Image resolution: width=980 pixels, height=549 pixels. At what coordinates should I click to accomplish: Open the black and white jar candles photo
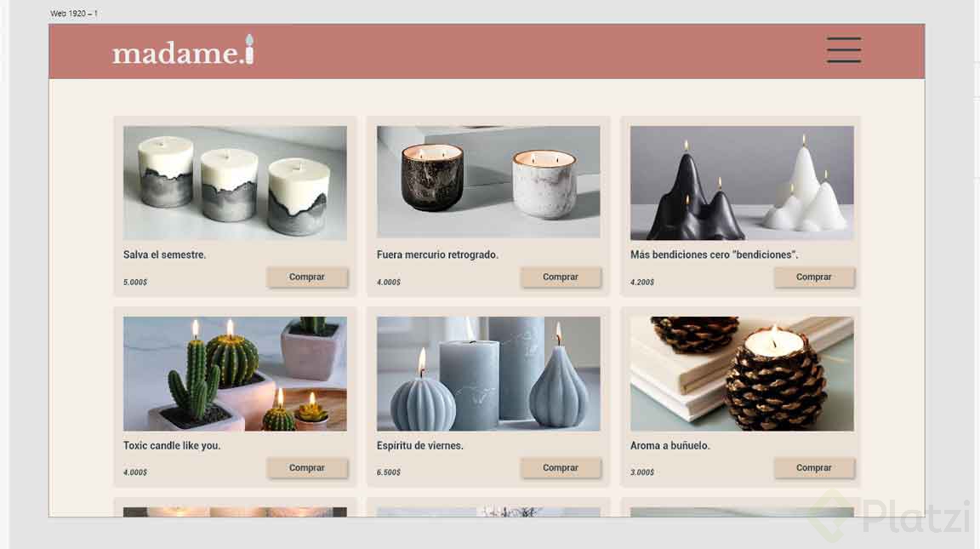tap(488, 182)
